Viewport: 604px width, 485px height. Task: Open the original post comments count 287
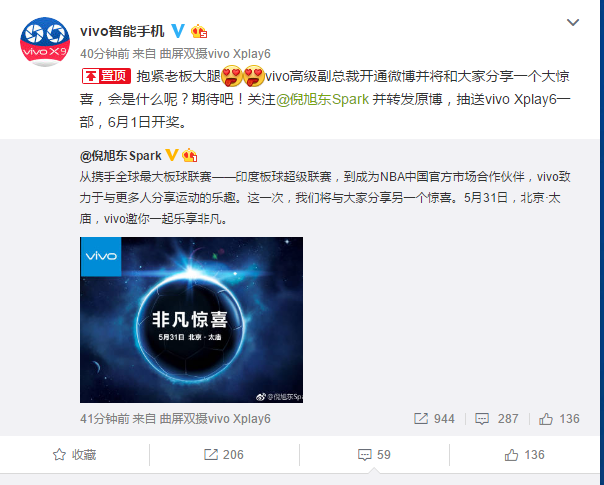pos(497,419)
